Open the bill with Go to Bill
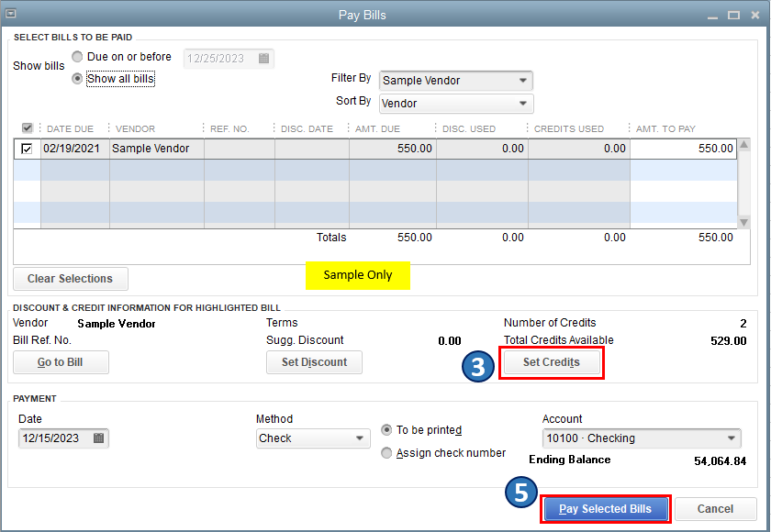The height and width of the screenshot is (532, 771). [61, 362]
